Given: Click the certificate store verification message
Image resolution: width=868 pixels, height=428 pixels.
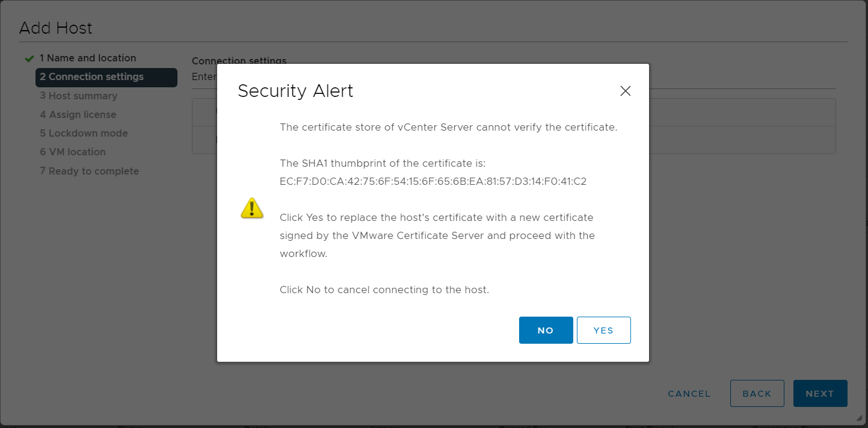Looking at the screenshot, I should coord(448,127).
